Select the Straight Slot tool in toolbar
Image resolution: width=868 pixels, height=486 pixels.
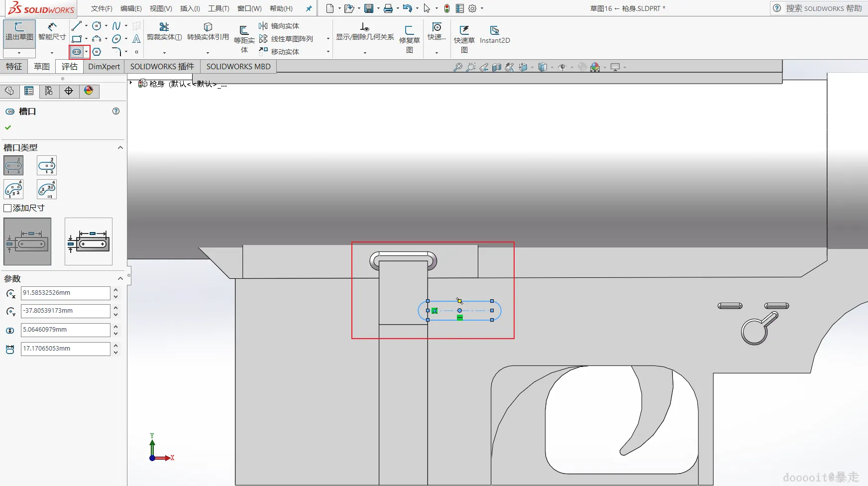(77, 52)
